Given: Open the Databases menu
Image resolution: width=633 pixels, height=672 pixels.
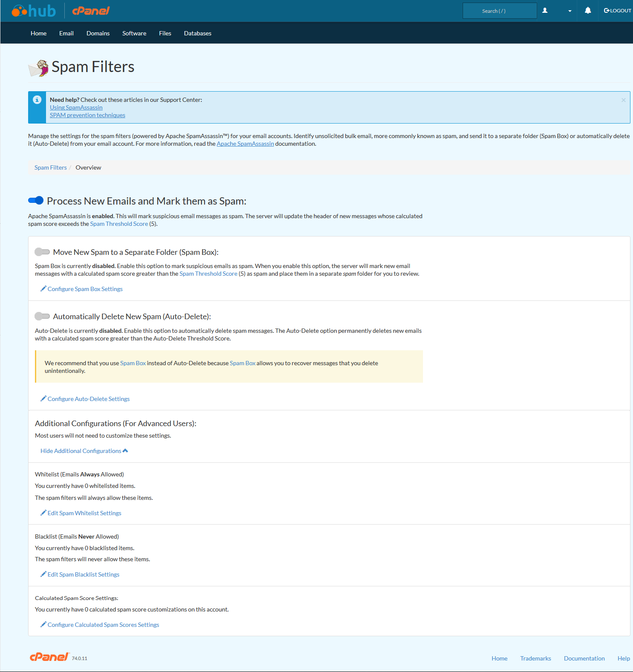Looking at the screenshot, I should [x=198, y=33].
